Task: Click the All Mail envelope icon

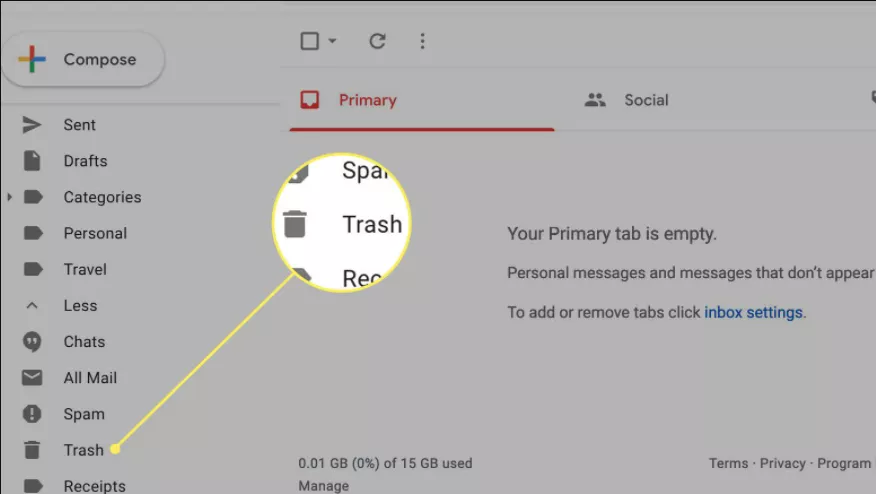Action: click(x=32, y=378)
